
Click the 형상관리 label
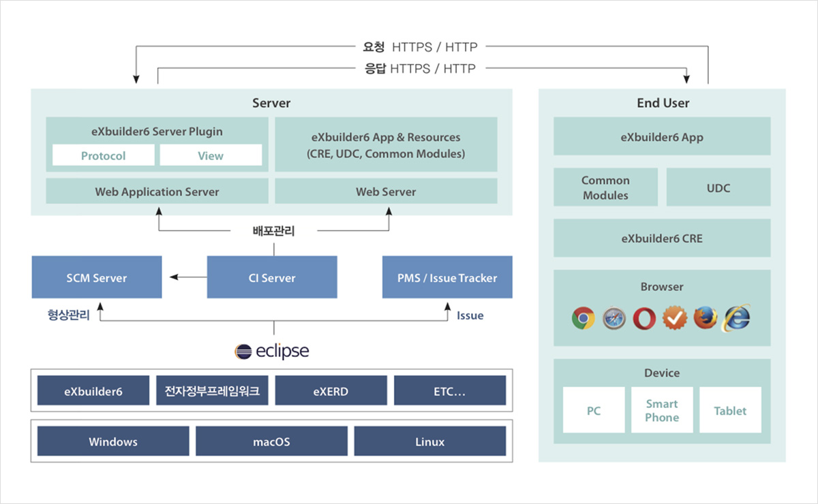pos(68,315)
